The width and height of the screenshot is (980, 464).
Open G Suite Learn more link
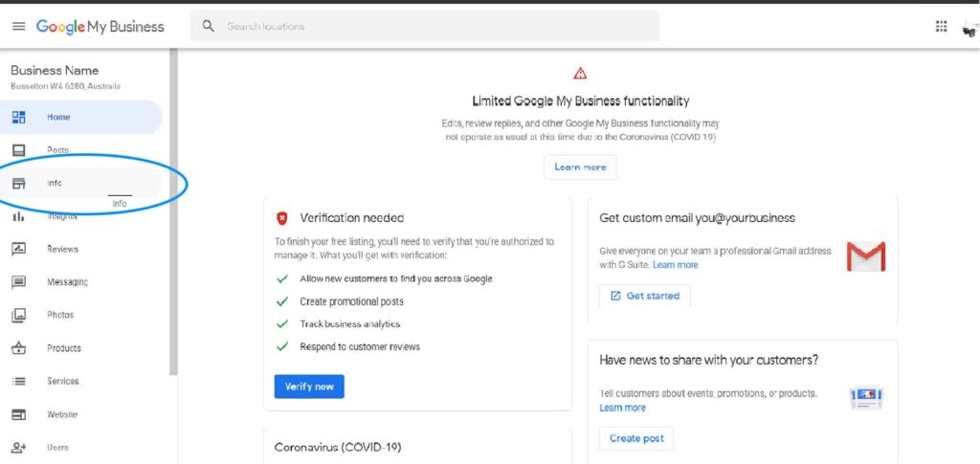click(x=676, y=265)
